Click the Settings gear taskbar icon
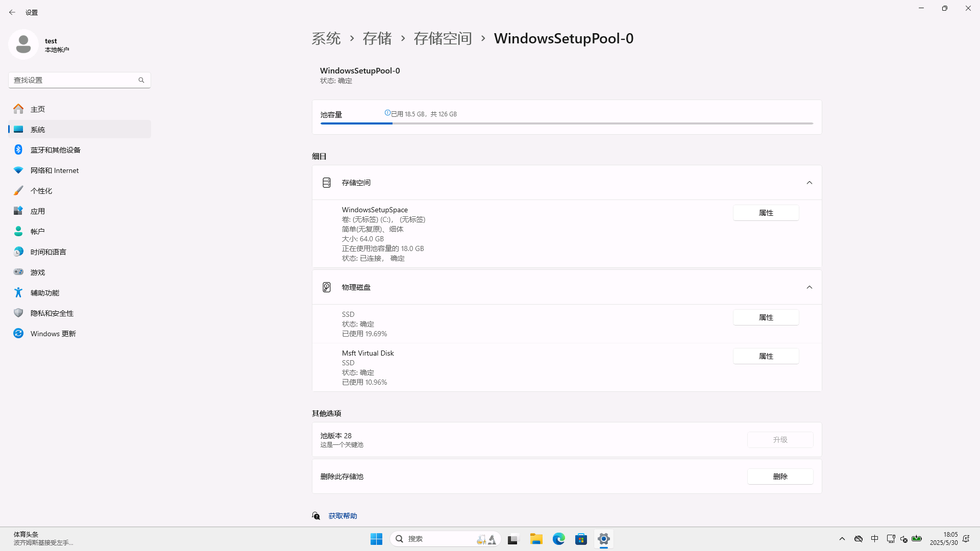 [604, 539]
